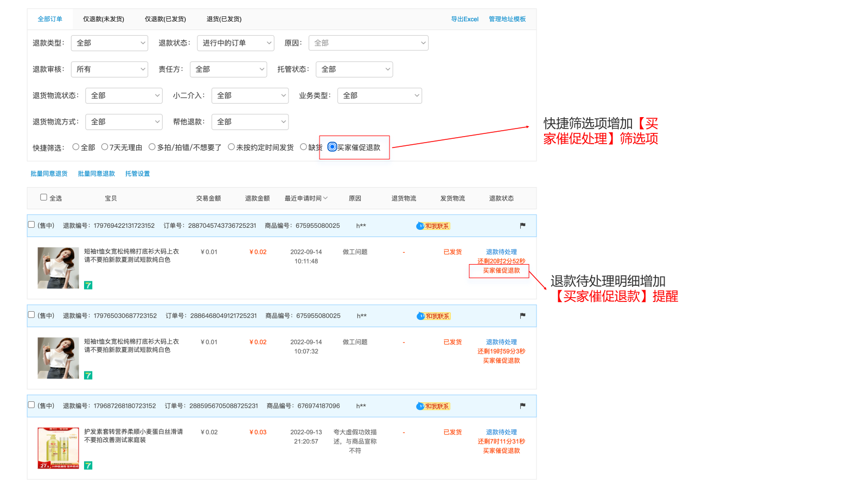Switch to 退货(已发货) tab
868x488 pixels.
pyautogui.click(x=224, y=19)
